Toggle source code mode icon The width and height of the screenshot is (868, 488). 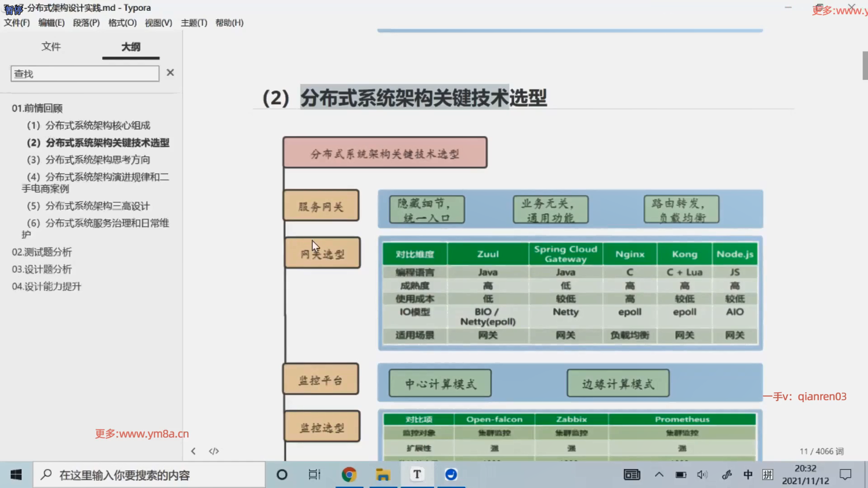[x=214, y=451]
